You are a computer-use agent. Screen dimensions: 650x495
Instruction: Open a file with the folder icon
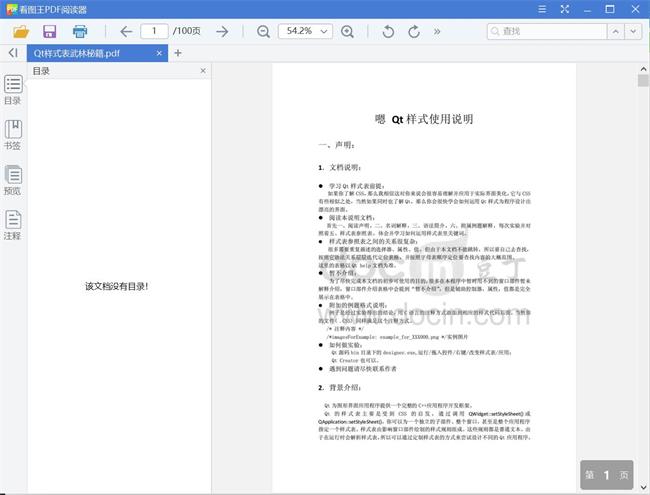21,32
